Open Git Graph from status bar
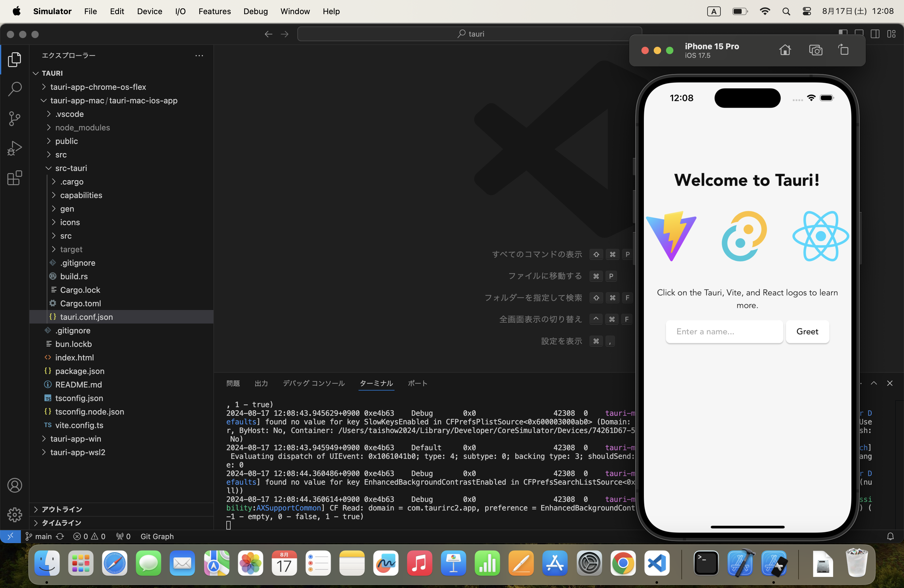The image size is (904, 588). tap(157, 536)
